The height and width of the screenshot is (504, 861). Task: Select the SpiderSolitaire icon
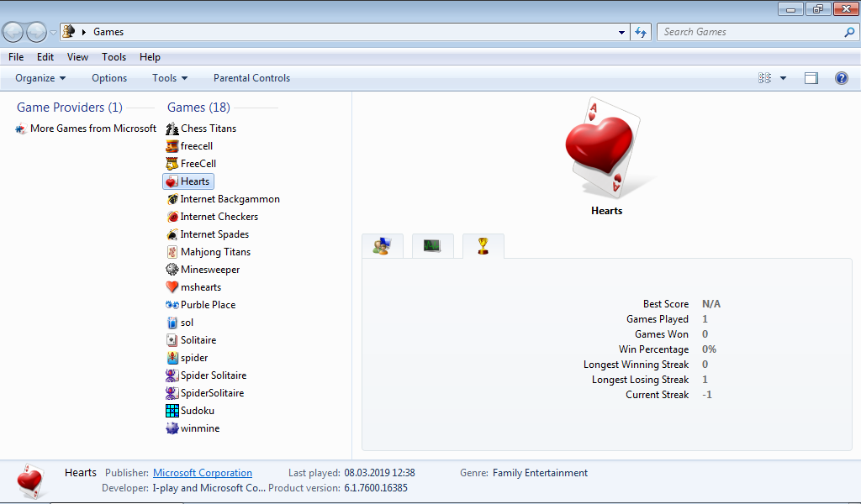(172, 392)
